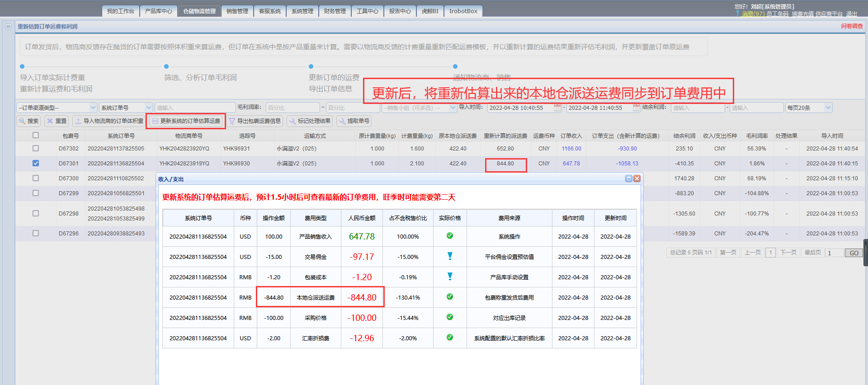Click green check icon in 汇率折损 row
This screenshot has height=385, width=868.
[x=450, y=337]
